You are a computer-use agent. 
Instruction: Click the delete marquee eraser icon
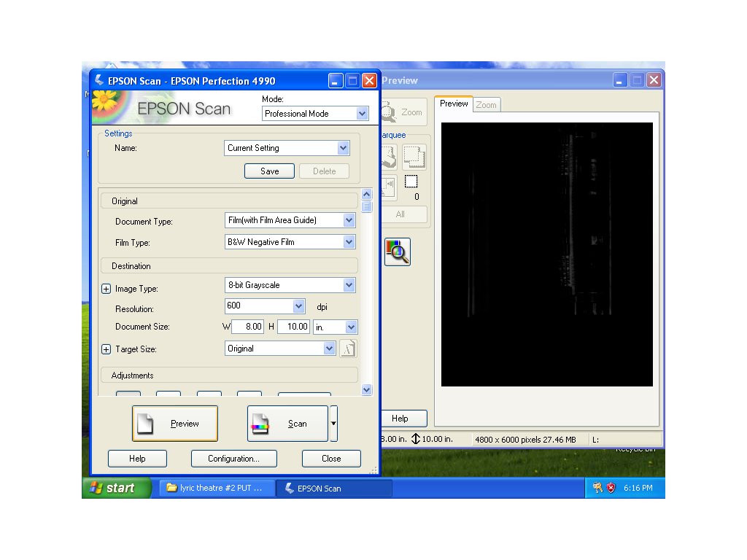[389, 157]
